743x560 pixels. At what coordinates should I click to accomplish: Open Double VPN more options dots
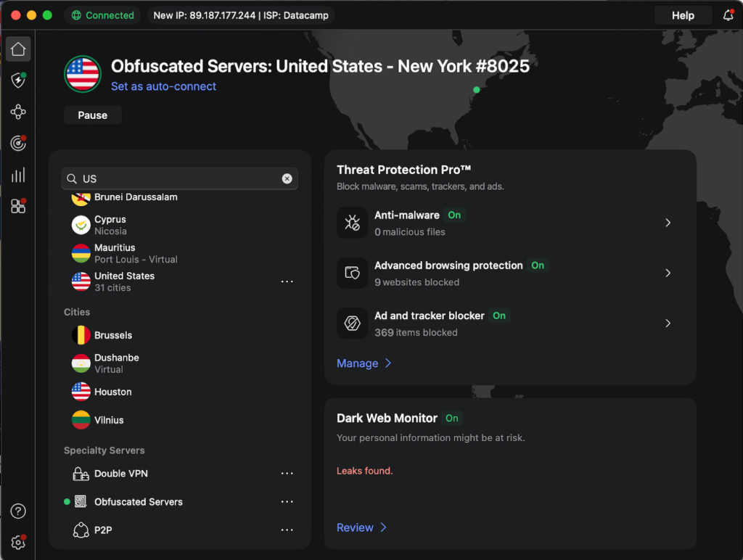pos(287,473)
